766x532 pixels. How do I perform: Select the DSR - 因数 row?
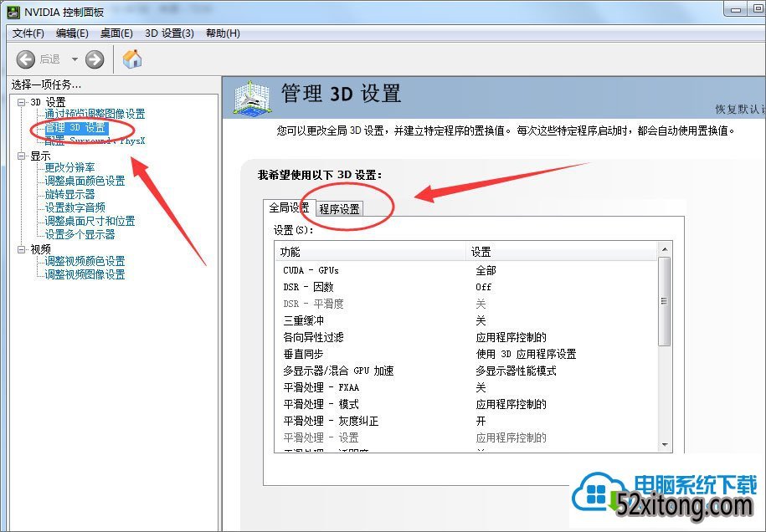[x=466, y=287]
